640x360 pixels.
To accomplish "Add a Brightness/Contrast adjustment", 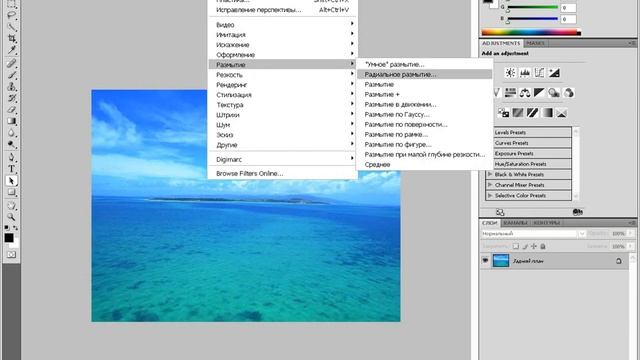I will tap(510, 73).
